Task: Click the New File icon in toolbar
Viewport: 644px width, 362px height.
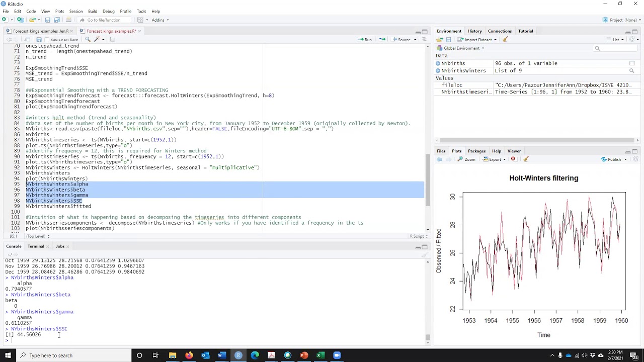Action: coord(4,20)
